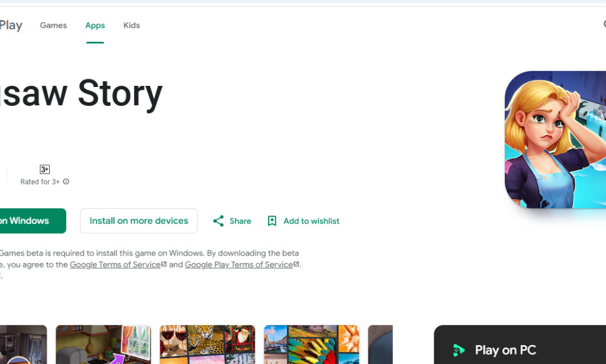This screenshot has height=364, width=606.
Task: Open the Rated for 3+ info icon
Action: (x=66, y=182)
